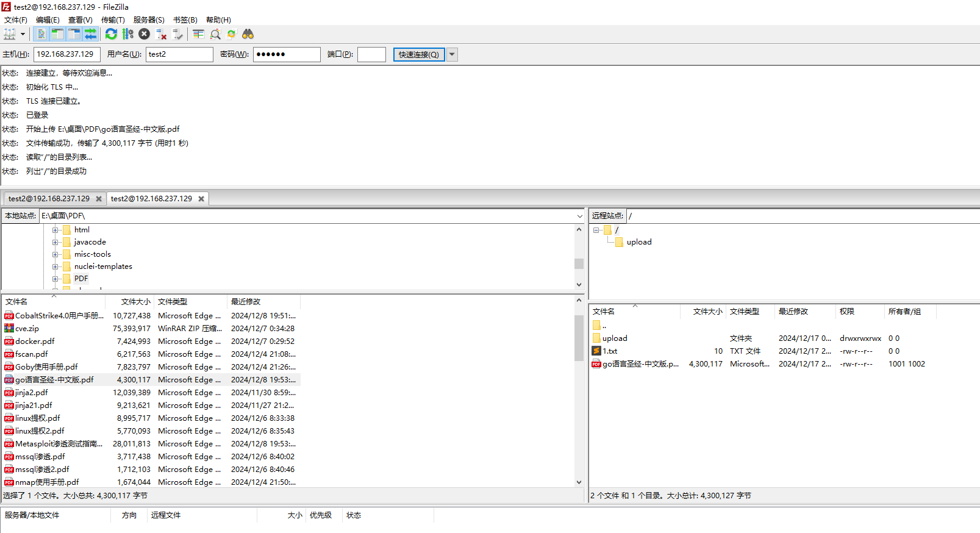The width and height of the screenshot is (980, 533).
Task: Select Goby使用手册.pdf in local list
Action: coord(46,367)
